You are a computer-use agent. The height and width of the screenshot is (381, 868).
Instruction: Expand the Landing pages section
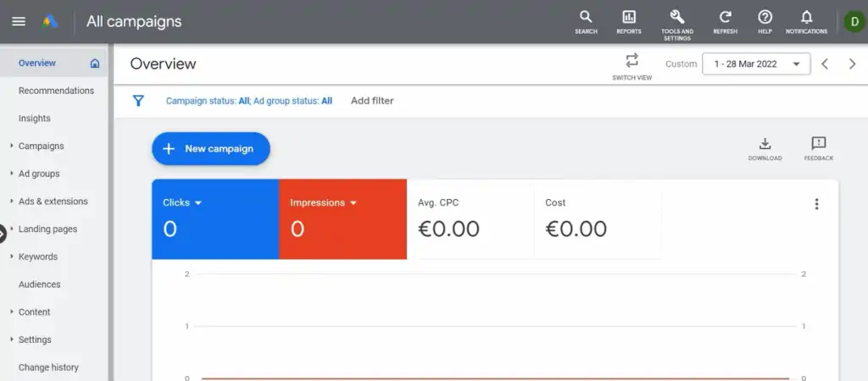(x=11, y=229)
